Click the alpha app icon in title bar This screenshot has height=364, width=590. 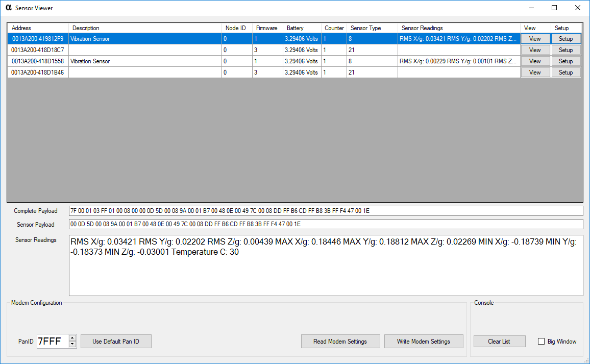point(9,8)
